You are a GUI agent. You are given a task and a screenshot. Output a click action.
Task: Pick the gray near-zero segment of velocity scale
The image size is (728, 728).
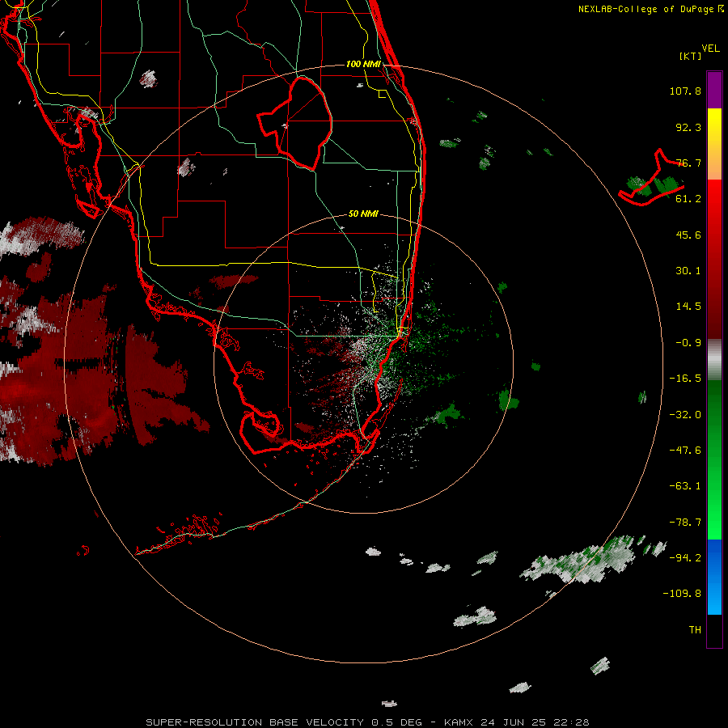click(x=714, y=360)
